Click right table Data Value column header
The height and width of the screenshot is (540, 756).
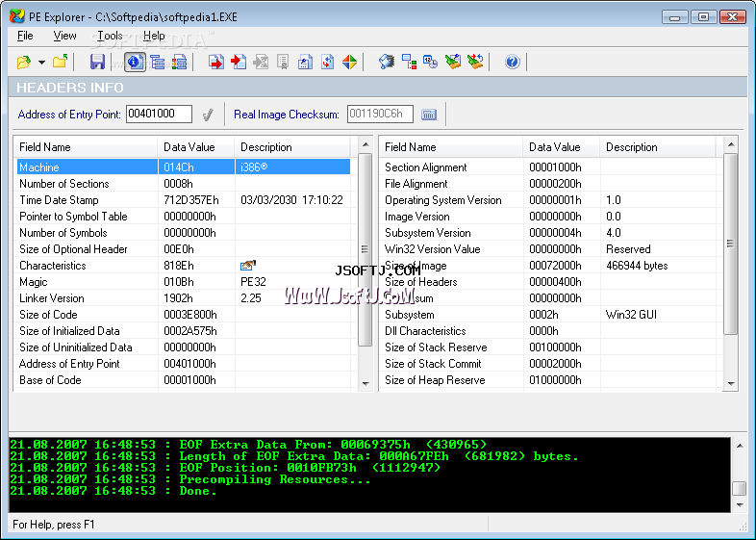[x=561, y=147]
